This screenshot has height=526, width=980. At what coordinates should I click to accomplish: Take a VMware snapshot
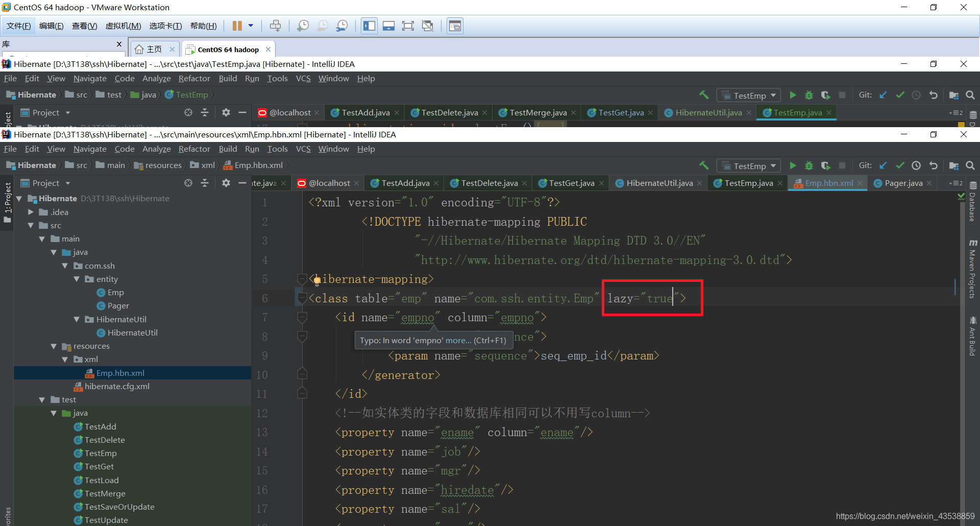[303, 26]
